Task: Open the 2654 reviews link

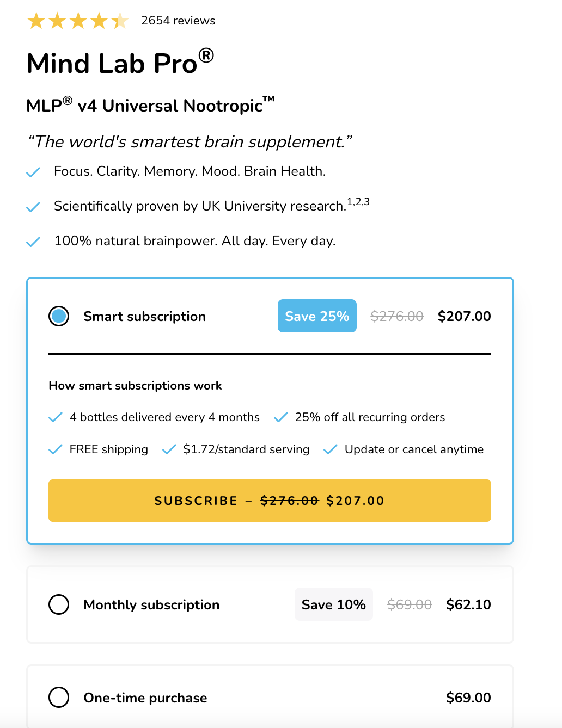Action: coord(178,21)
